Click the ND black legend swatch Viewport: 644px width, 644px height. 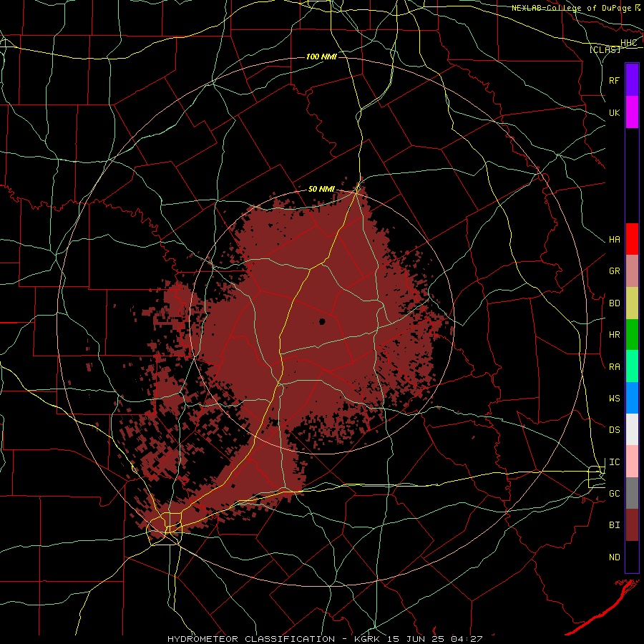(632, 557)
